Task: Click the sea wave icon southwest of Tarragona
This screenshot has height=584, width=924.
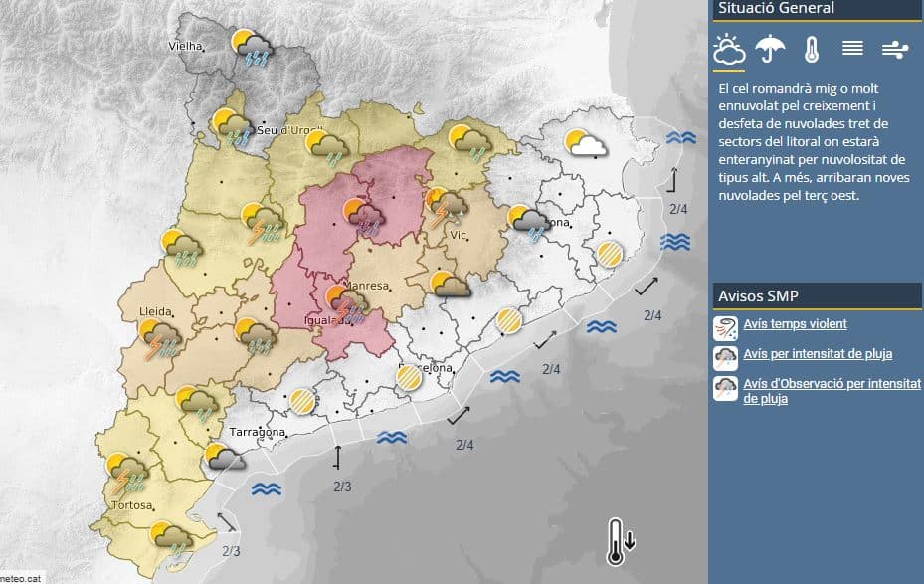Action: coord(267,488)
